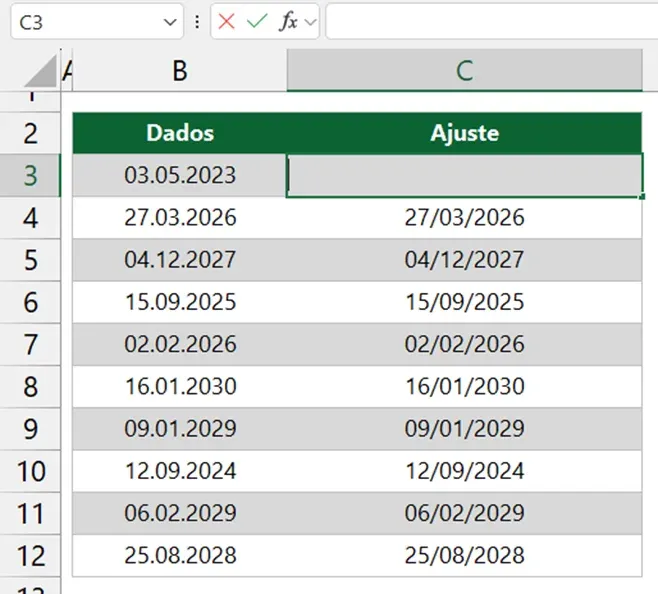Select cell containing 15.09.2025
This screenshot has width=658, height=594.
coord(180,302)
